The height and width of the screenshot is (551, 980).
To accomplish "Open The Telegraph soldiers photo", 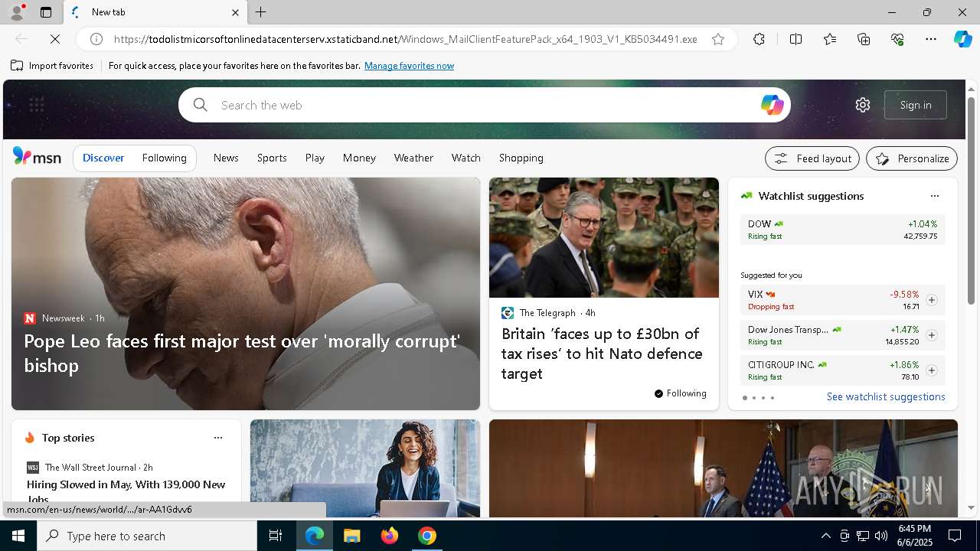I will [x=604, y=237].
